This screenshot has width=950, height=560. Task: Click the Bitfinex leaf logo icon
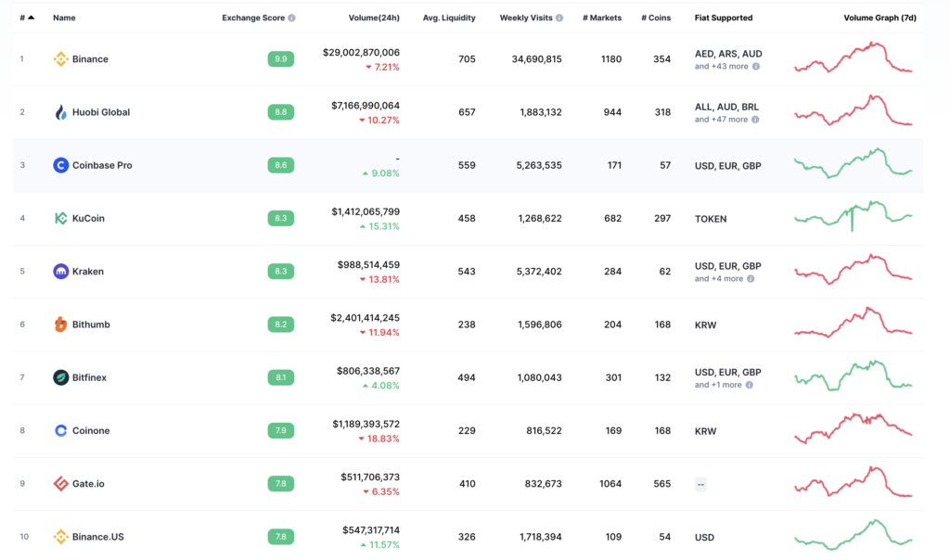[x=61, y=377]
